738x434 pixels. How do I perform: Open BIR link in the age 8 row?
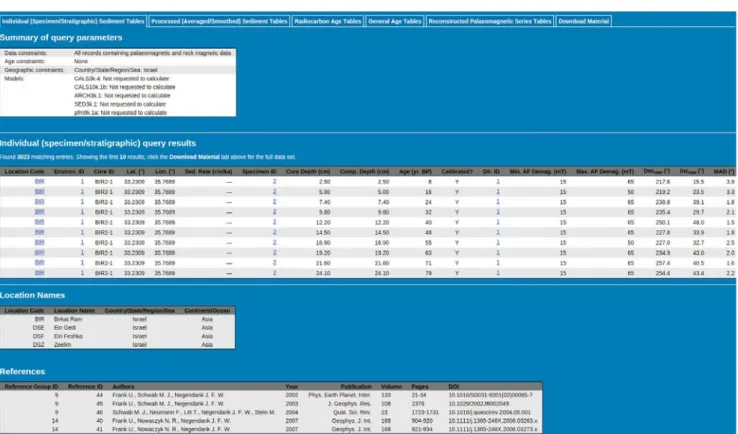[40, 181]
